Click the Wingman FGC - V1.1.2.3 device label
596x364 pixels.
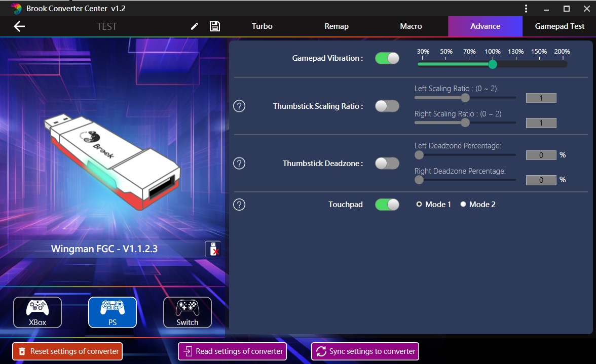tap(104, 249)
